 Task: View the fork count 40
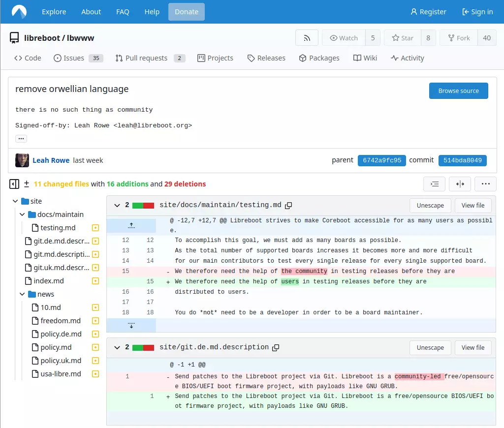[x=487, y=38]
